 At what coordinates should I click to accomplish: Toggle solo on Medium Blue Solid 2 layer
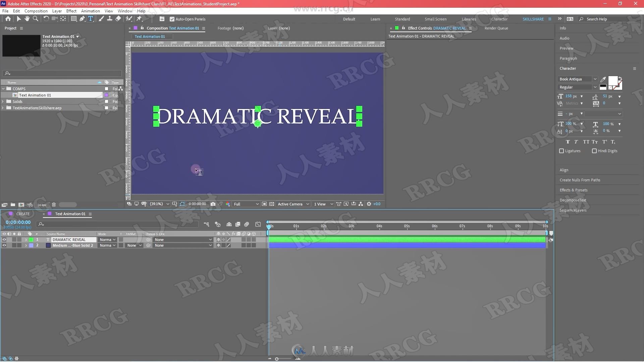click(x=14, y=245)
